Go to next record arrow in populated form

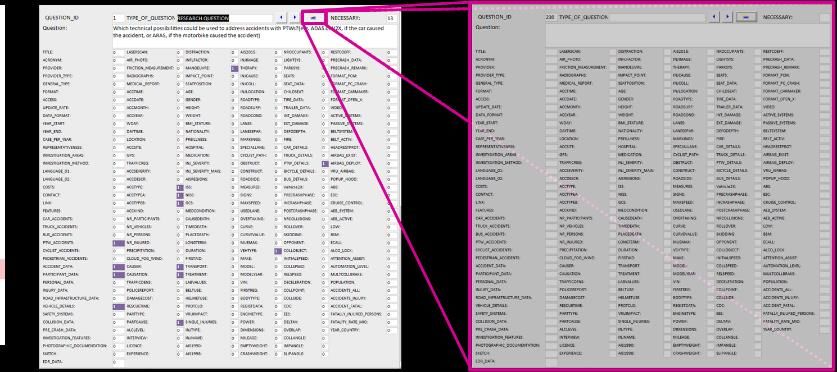[294, 18]
